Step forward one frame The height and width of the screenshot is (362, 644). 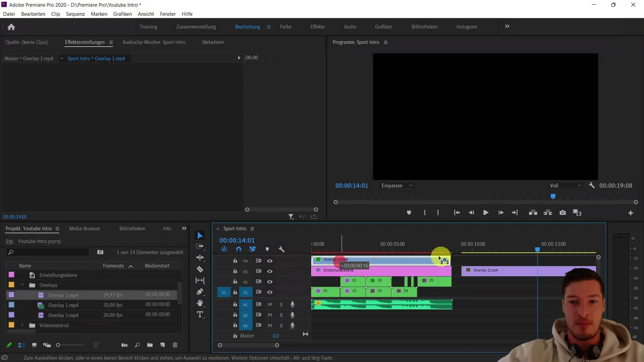(x=501, y=213)
